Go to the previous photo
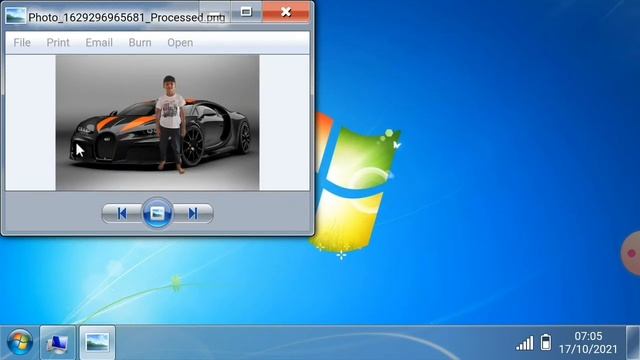640x360 pixels. click(122, 213)
